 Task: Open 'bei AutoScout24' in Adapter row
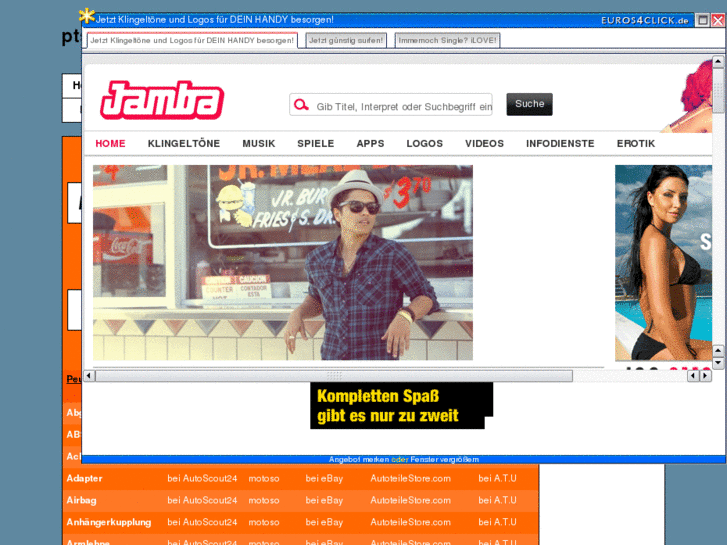[202, 478]
